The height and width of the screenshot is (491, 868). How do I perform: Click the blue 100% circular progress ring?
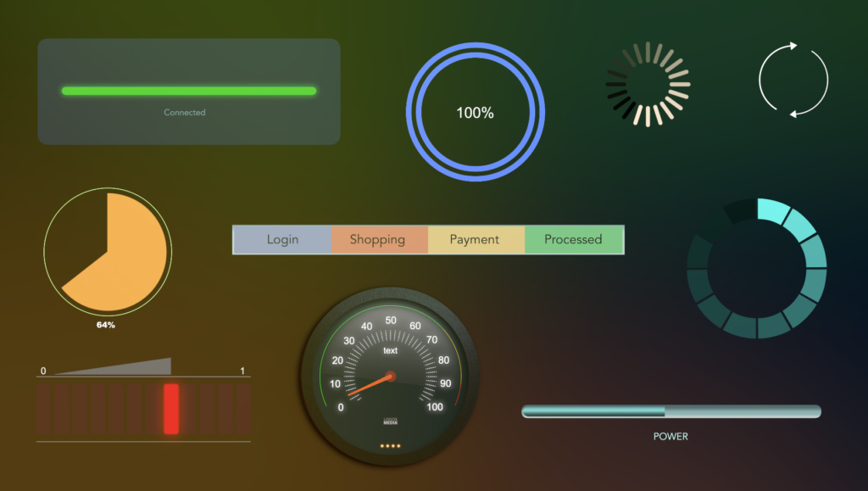tap(476, 112)
